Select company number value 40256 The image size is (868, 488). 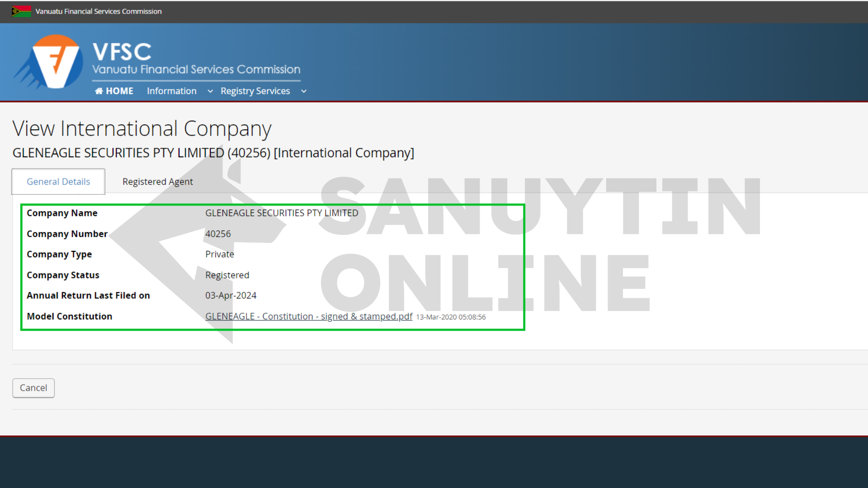(218, 234)
